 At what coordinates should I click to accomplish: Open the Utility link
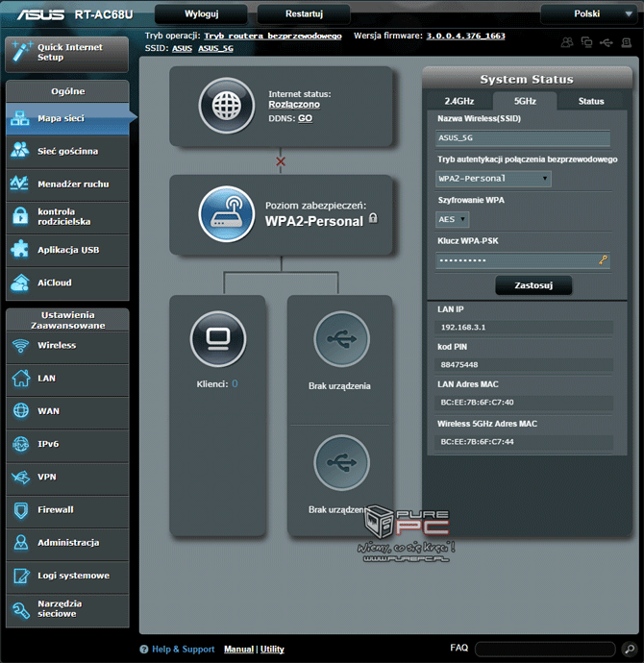[272, 649]
